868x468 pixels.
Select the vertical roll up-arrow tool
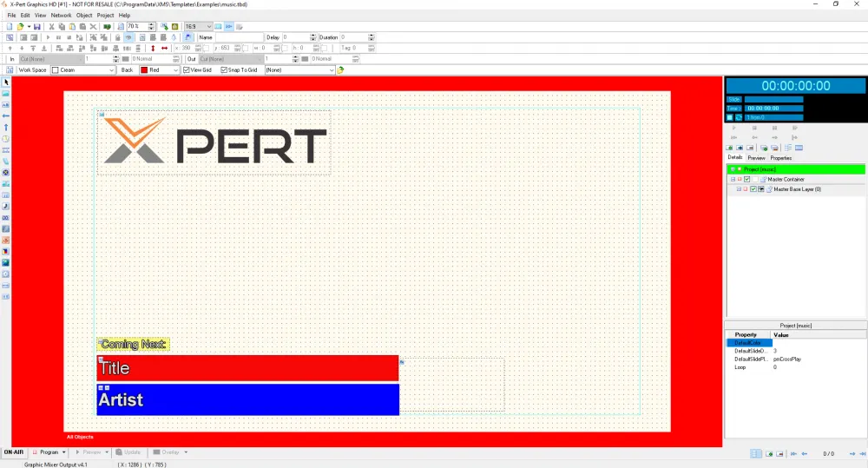coord(6,128)
